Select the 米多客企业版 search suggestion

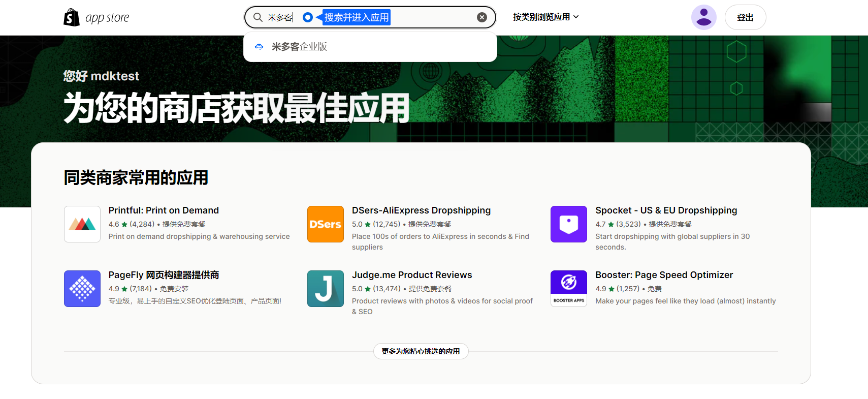click(x=299, y=47)
